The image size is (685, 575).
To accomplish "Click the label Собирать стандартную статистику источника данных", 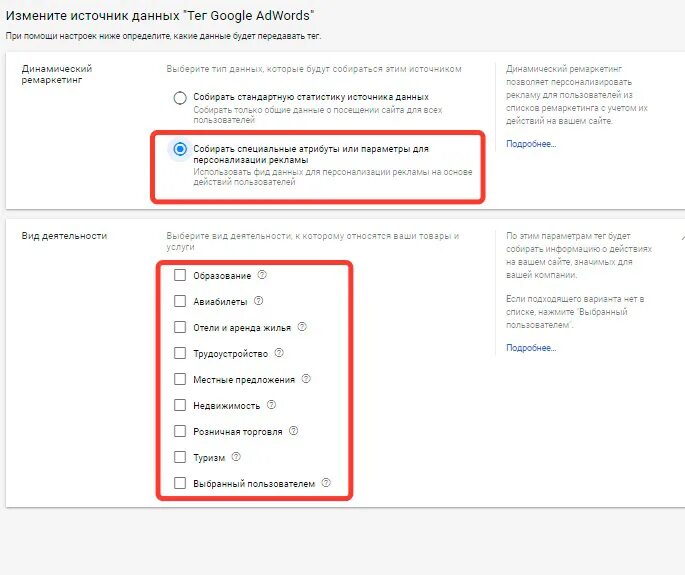I will point(311,97).
